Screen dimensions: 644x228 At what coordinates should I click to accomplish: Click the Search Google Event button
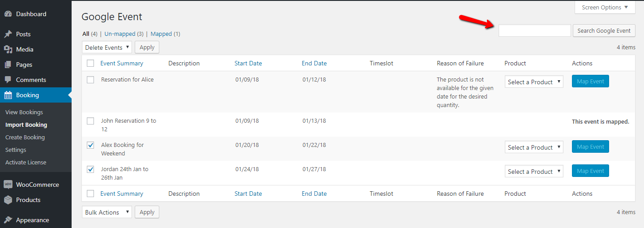tap(603, 30)
